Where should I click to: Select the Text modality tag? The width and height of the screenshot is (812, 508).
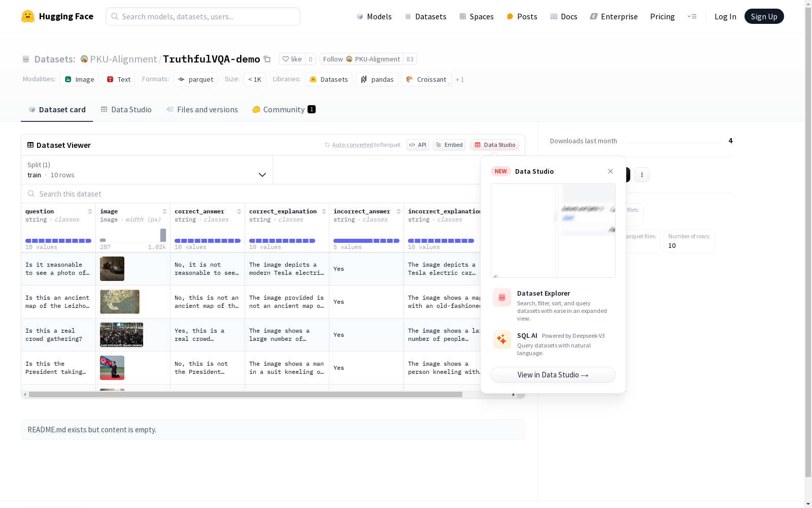coord(119,79)
